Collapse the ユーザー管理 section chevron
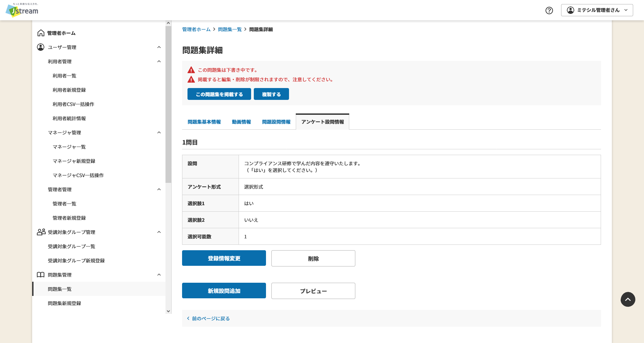This screenshot has height=343, width=644. tap(159, 47)
